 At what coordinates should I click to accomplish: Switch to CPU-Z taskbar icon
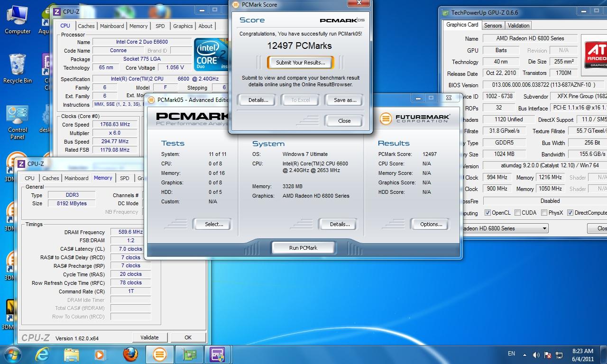(218, 355)
